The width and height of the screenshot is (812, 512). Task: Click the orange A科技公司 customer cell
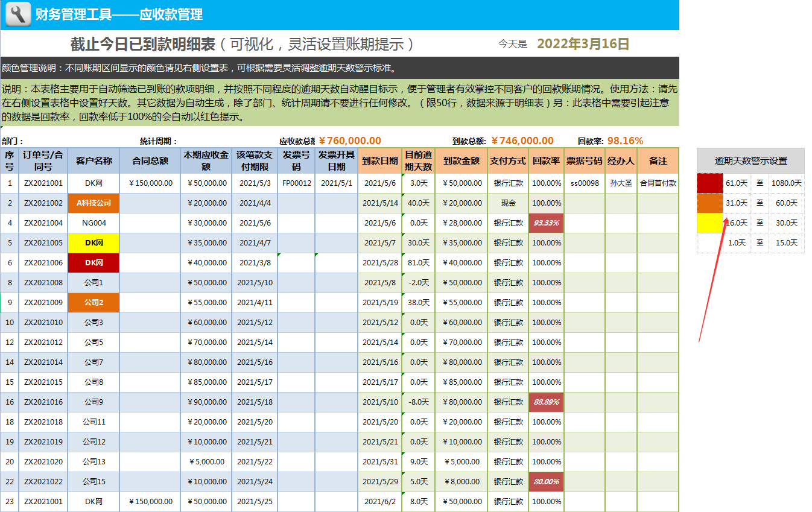94,203
